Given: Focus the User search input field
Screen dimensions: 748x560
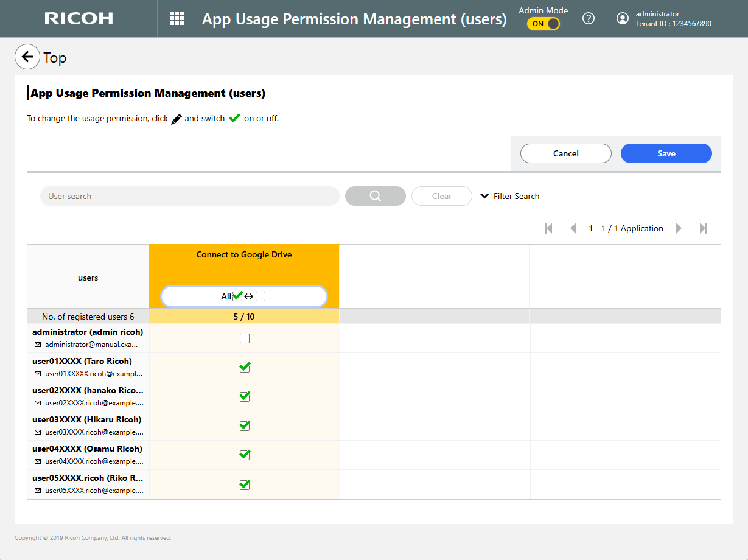Looking at the screenshot, I should [189, 196].
